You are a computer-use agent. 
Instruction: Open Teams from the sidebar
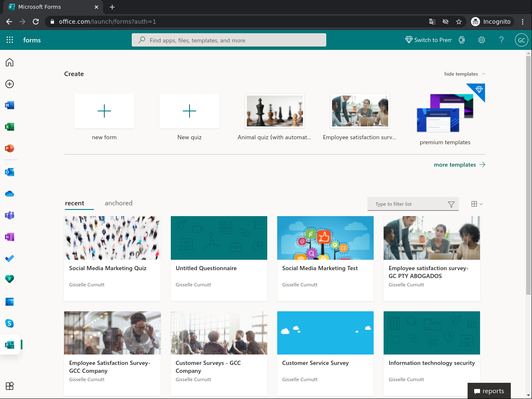pos(10,215)
